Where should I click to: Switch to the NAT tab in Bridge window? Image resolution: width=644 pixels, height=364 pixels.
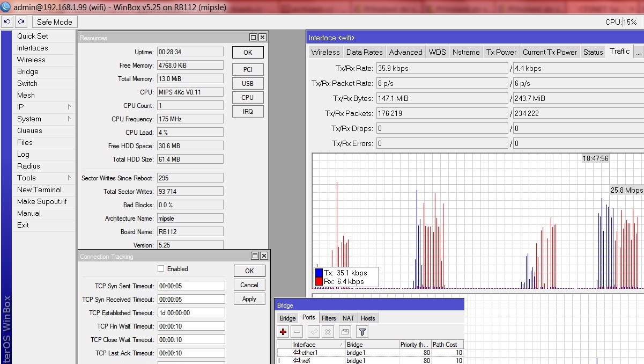point(349,318)
